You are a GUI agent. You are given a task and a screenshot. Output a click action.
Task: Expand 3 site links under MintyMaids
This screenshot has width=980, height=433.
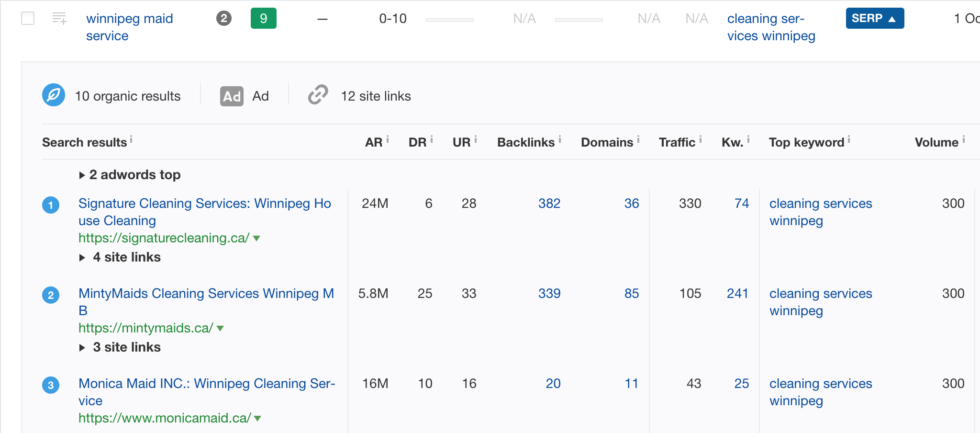(x=120, y=347)
